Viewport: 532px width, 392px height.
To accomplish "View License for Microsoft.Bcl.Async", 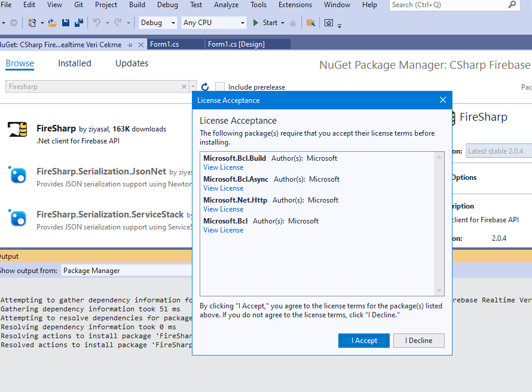I will [223, 188].
